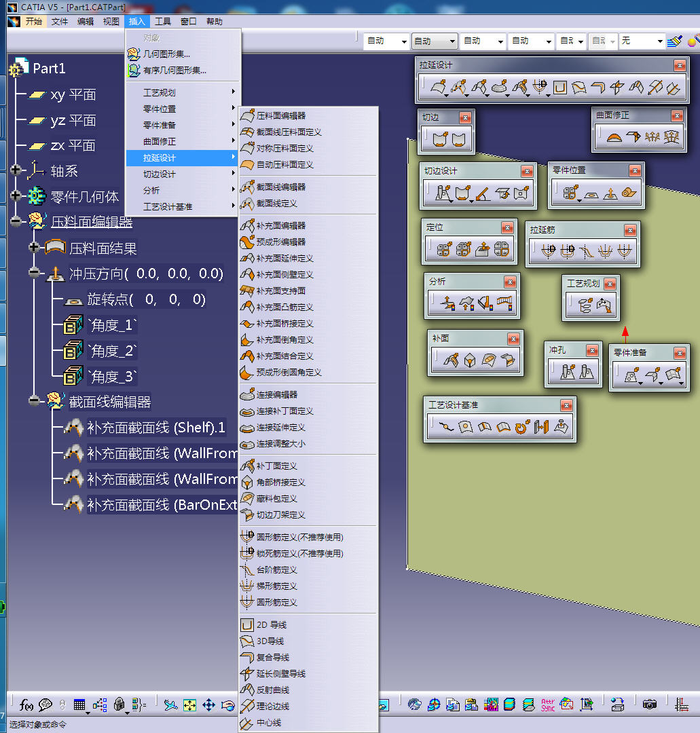The image size is (700, 733).
Task: Click last icon in 工艺设计基准 toolbar
Action: tap(561, 428)
